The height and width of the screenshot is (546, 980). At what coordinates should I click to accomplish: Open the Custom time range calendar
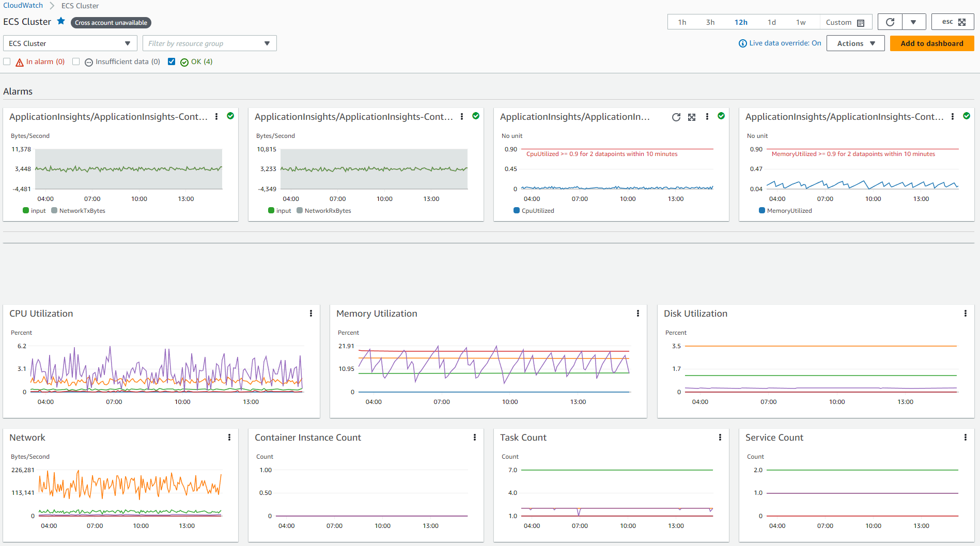click(845, 22)
